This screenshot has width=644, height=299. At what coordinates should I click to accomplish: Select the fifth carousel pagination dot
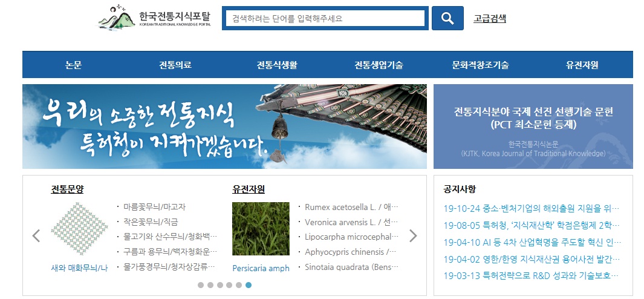coord(239,285)
